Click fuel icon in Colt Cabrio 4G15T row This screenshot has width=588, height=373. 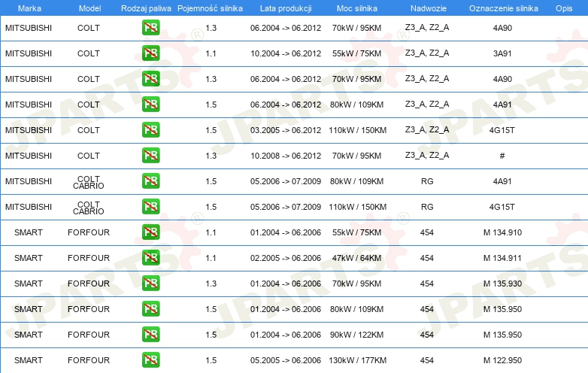tap(150, 207)
